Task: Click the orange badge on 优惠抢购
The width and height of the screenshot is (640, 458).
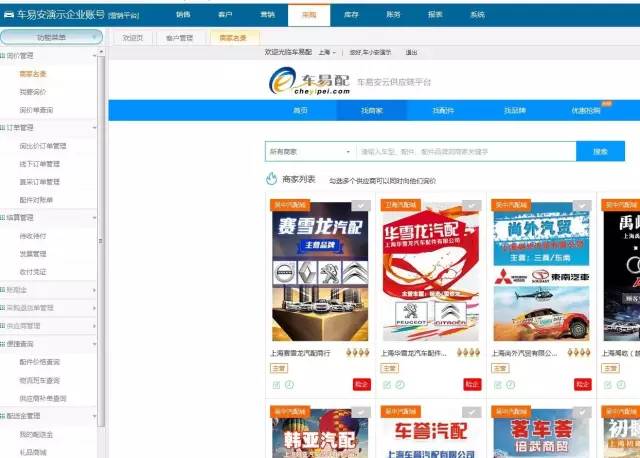Action: (607, 104)
